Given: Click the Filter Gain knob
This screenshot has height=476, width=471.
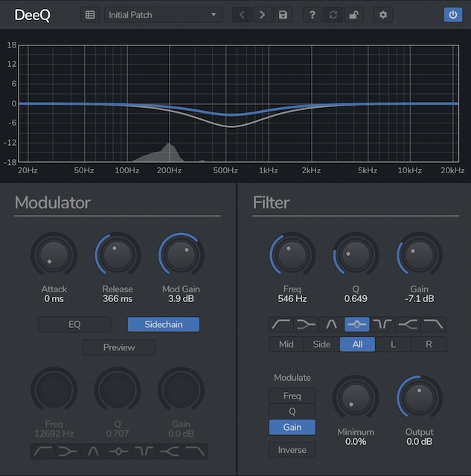Looking at the screenshot, I should tap(418, 255).
